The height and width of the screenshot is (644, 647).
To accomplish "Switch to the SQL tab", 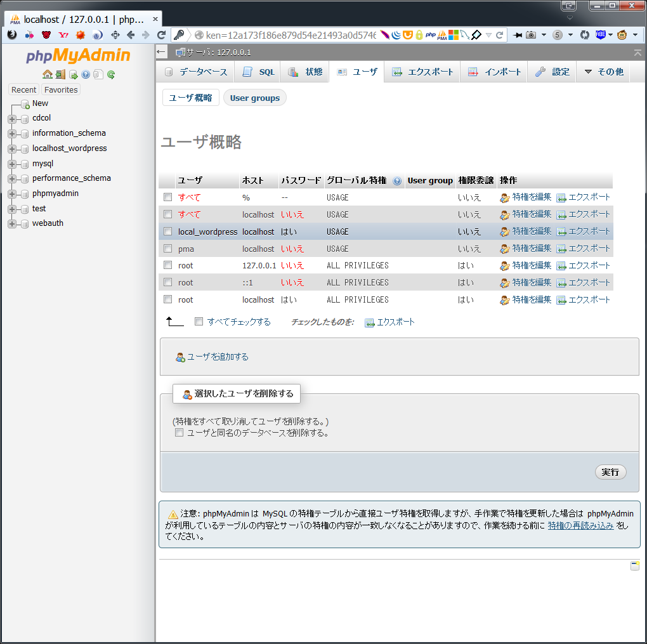I will pos(258,72).
